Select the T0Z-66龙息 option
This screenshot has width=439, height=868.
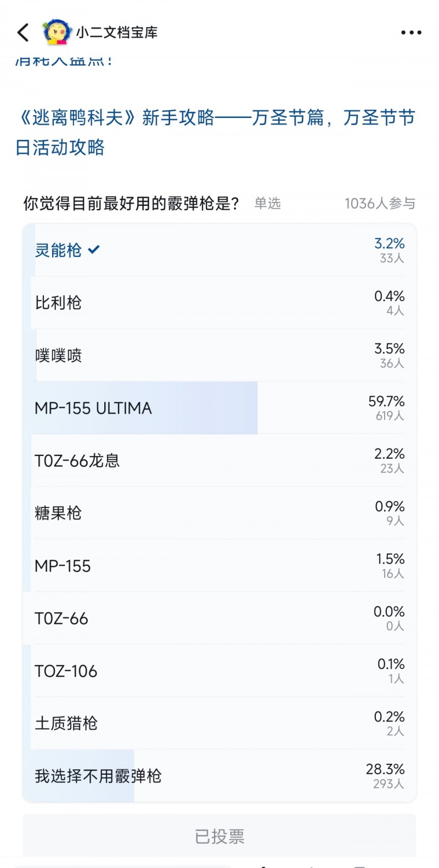coord(219,461)
